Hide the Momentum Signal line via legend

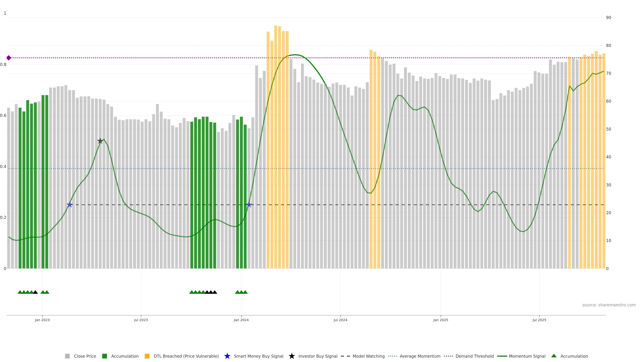coord(527,356)
